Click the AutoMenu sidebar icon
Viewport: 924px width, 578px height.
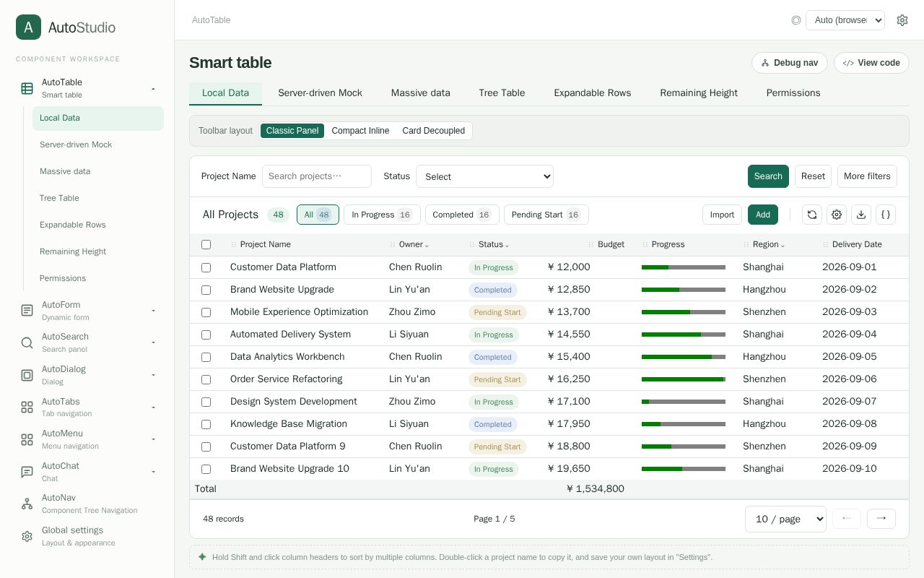[27, 439]
